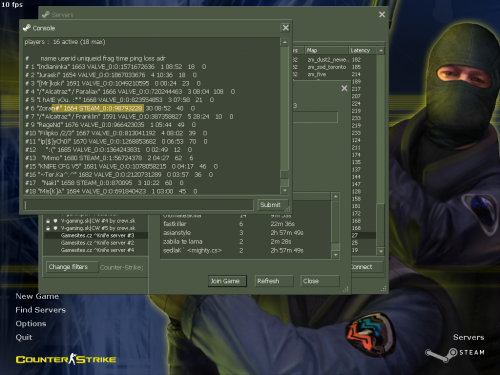Screen dimensions: 500x375
Task: Close the Console window
Action: click(286, 28)
